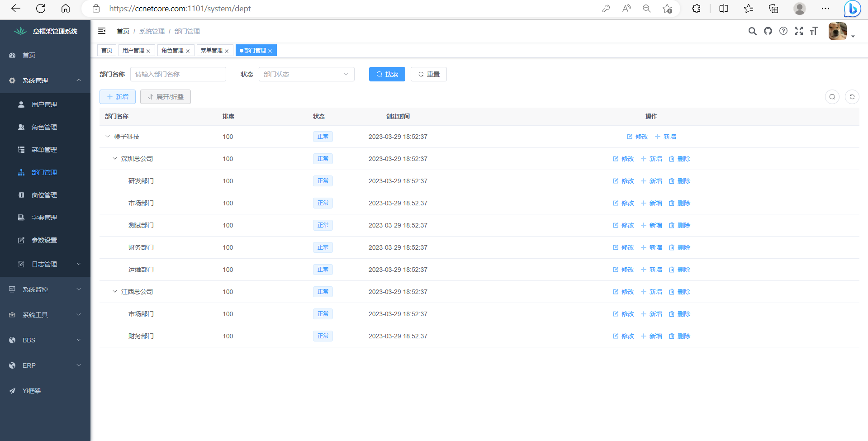This screenshot has height=441, width=868.
Task: Click the blue 搜索 button
Action: point(387,74)
